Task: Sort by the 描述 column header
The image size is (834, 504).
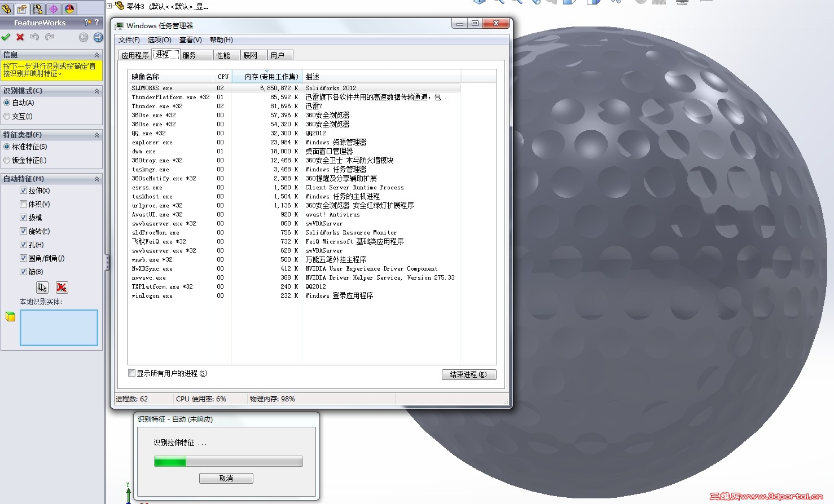Action: point(381,77)
